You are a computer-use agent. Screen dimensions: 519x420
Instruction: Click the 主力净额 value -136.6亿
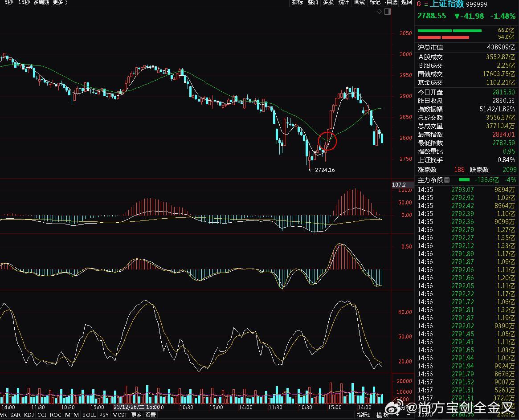pyautogui.click(x=486, y=180)
